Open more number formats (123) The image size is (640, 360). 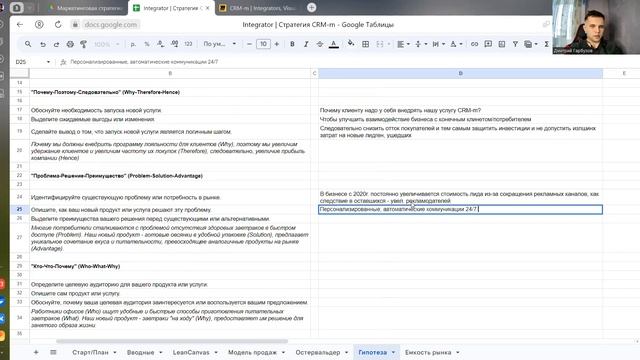(x=188, y=44)
